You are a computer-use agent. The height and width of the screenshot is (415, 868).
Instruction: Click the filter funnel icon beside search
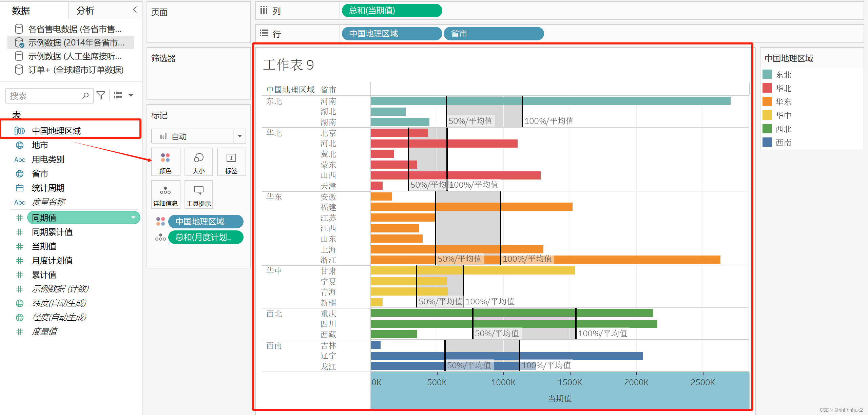(x=101, y=95)
